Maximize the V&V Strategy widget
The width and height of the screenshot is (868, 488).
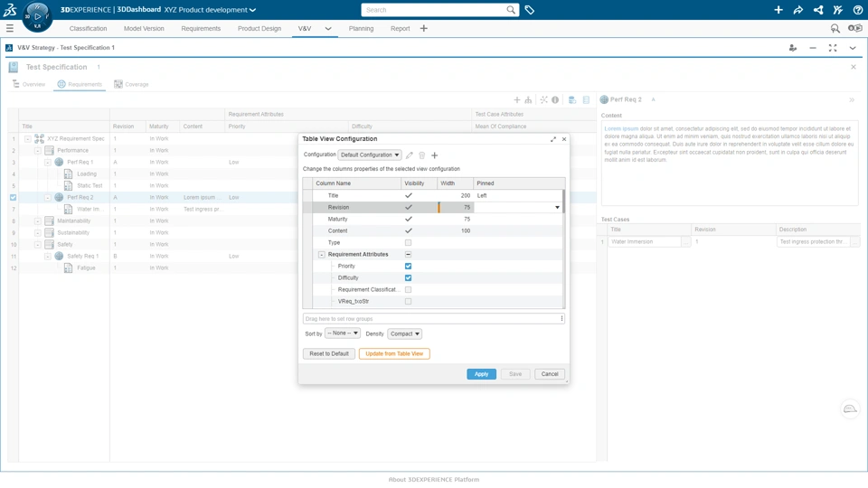(x=833, y=48)
